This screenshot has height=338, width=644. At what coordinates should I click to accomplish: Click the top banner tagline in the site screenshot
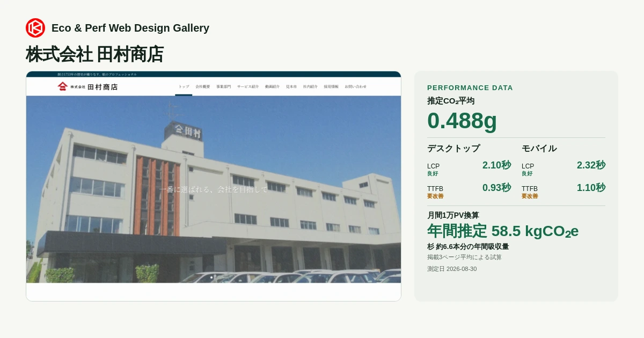click(97, 74)
